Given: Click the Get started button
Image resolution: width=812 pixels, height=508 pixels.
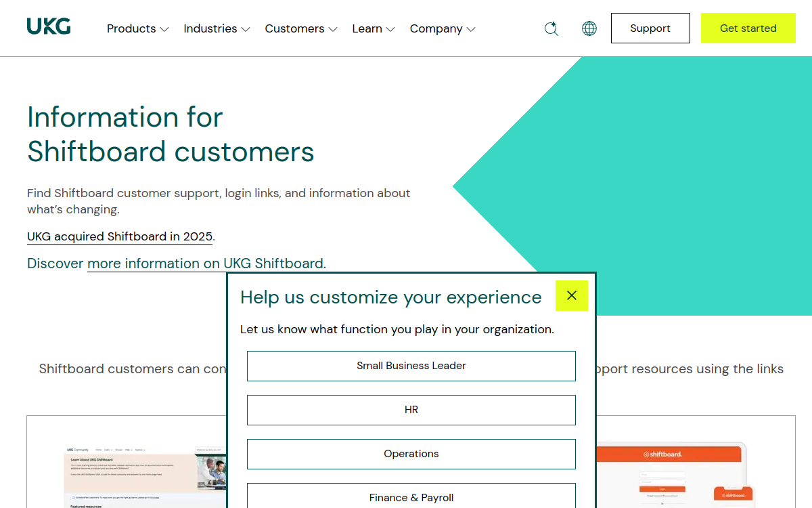Looking at the screenshot, I should (x=748, y=28).
